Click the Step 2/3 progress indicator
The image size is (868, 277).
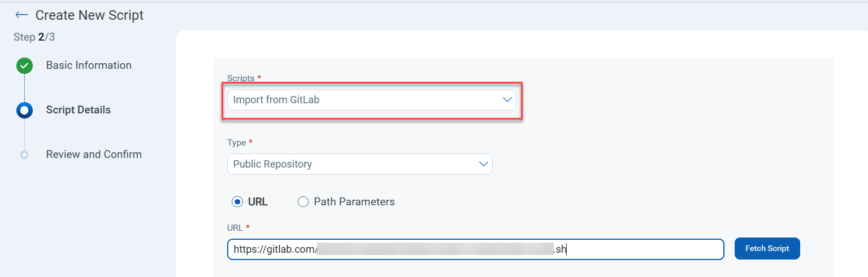point(34,37)
